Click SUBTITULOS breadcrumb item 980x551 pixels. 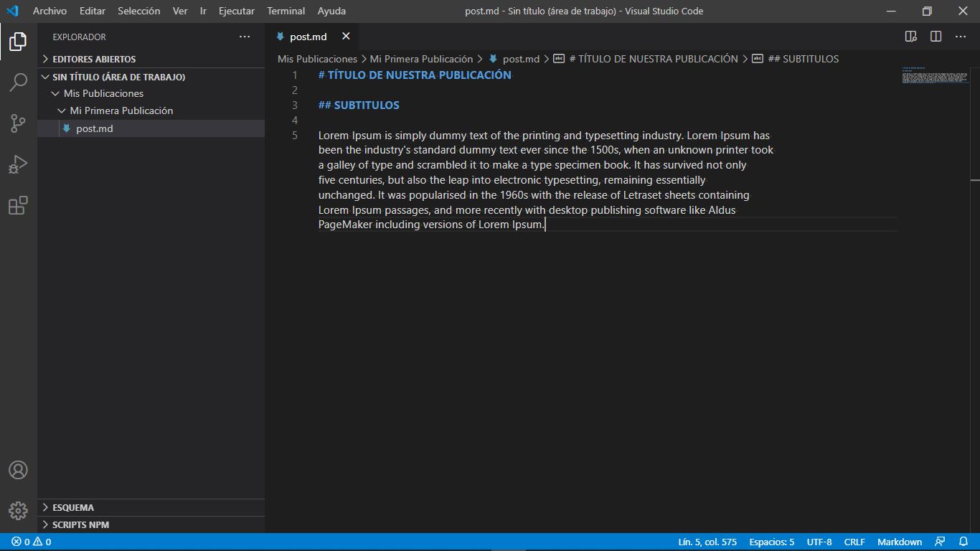803,59
